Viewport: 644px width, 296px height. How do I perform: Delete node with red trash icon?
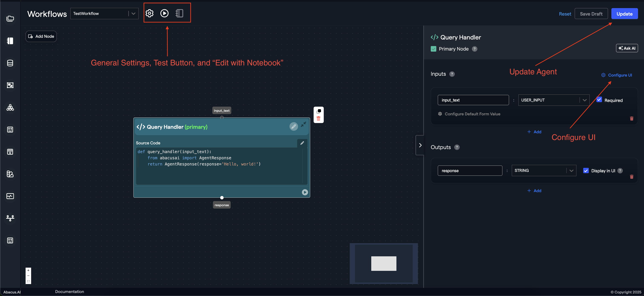(319, 119)
